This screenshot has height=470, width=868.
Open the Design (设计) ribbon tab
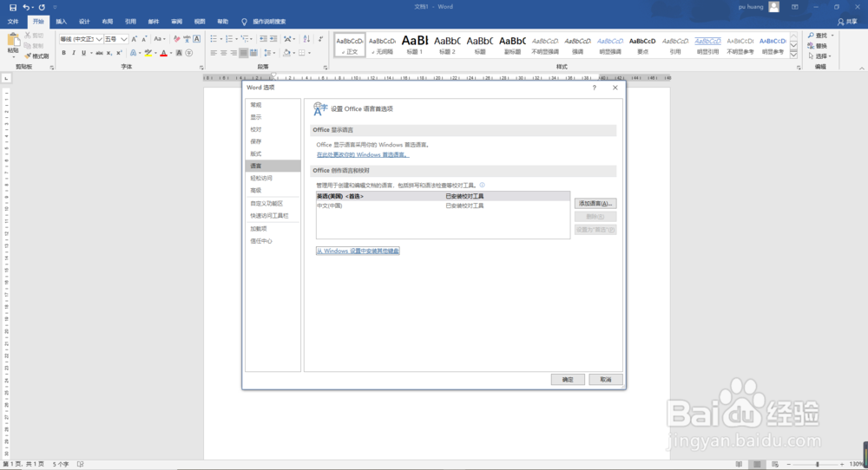(84, 22)
